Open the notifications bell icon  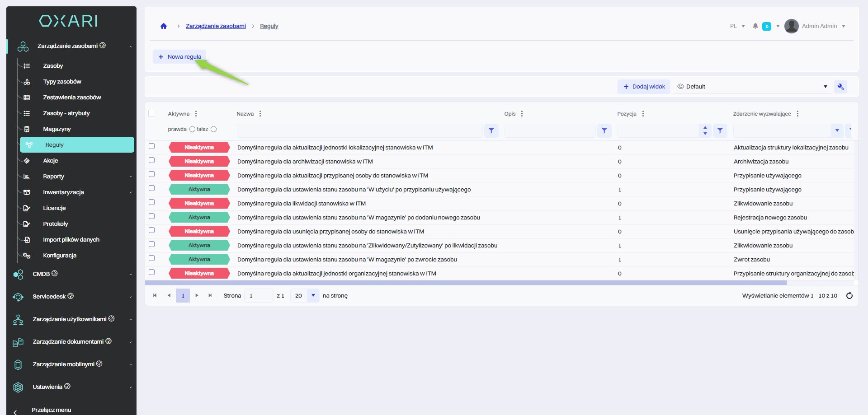pyautogui.click(x=755, y=26)
